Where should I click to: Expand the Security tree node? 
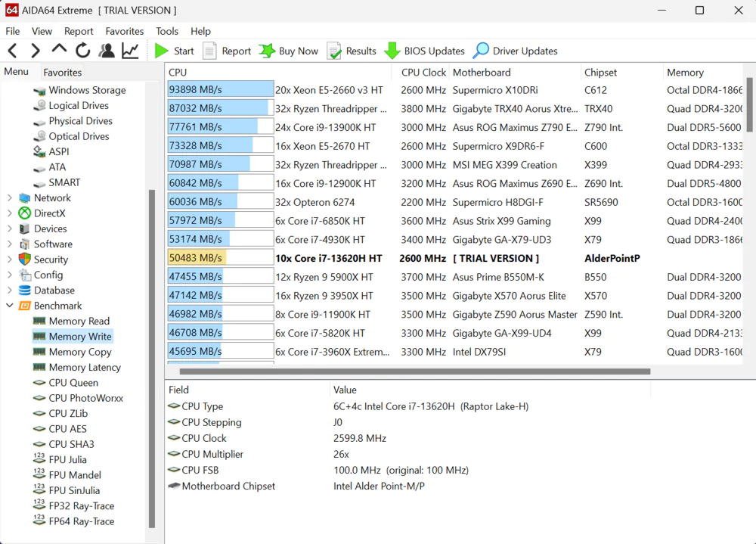click(x=10, y=260)
